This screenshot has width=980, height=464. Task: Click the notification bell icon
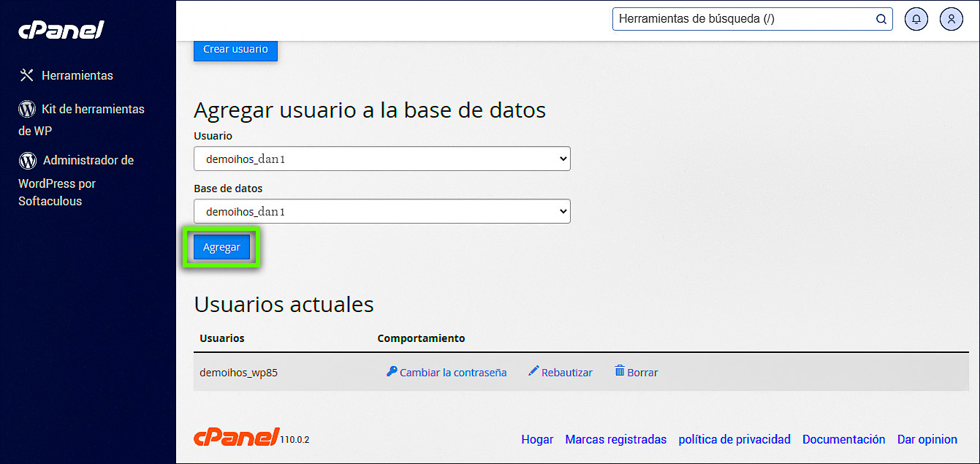click(916, 19)
